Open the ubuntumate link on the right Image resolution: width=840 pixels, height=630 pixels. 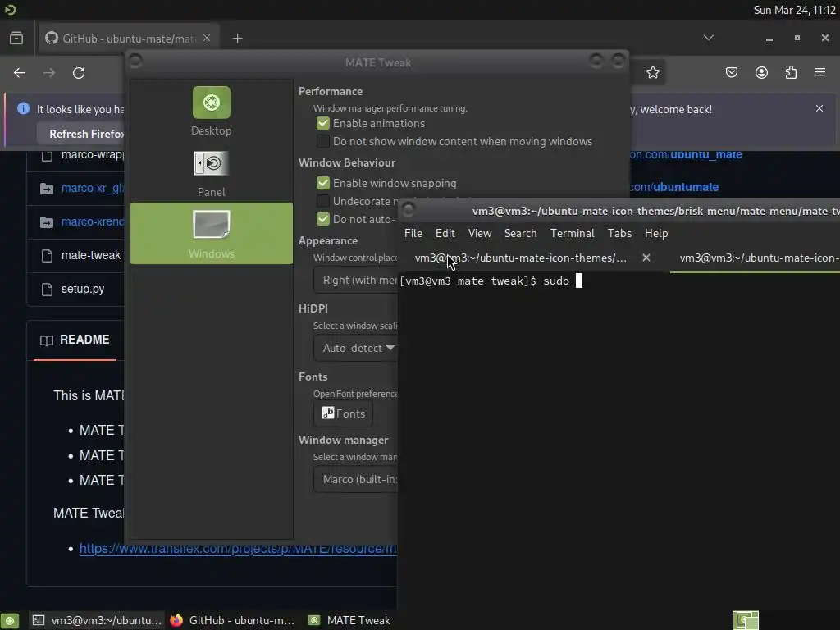tap(674, 187)
